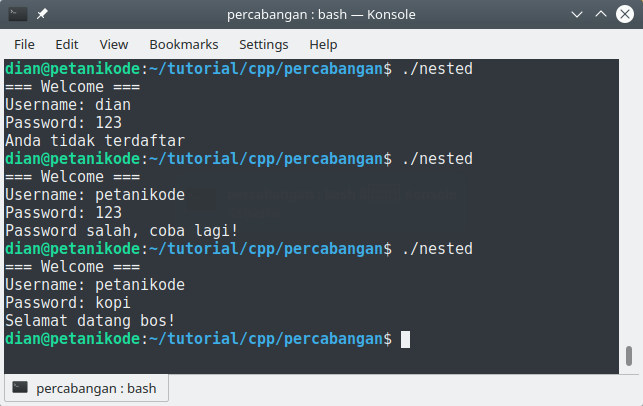Toggle the pin (keep above) icon
The width and height of the screenshot is (643, 406).
click(x=42, y=14)
